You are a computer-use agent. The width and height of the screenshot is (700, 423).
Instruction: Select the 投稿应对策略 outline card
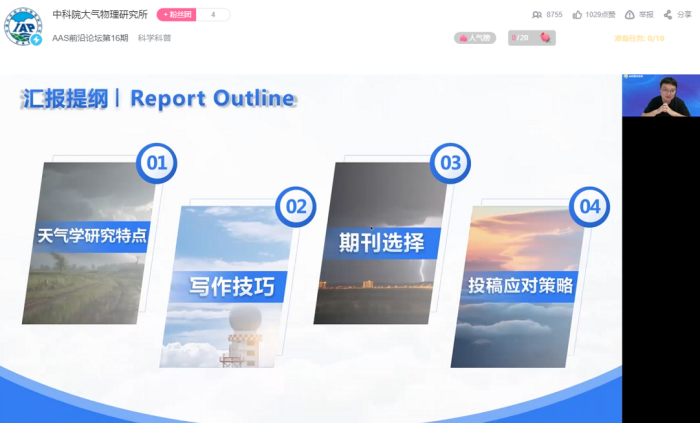tap(518, 287)
